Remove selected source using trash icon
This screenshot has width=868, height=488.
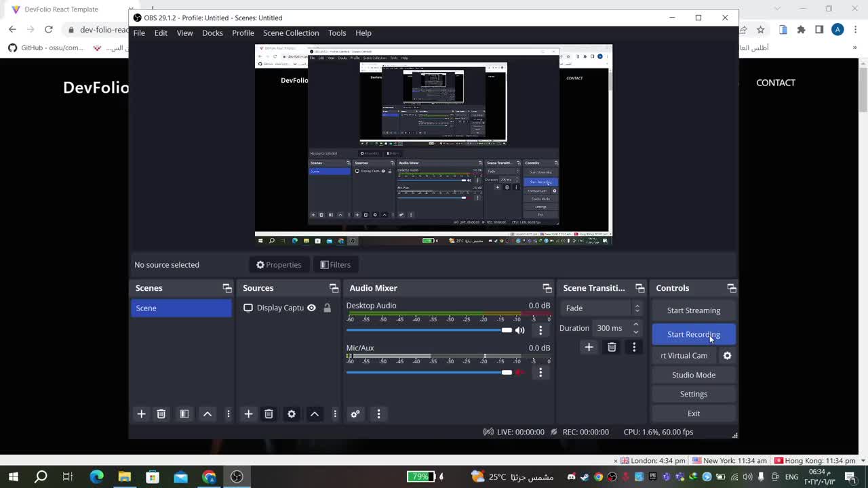click(x=269, y=414)
